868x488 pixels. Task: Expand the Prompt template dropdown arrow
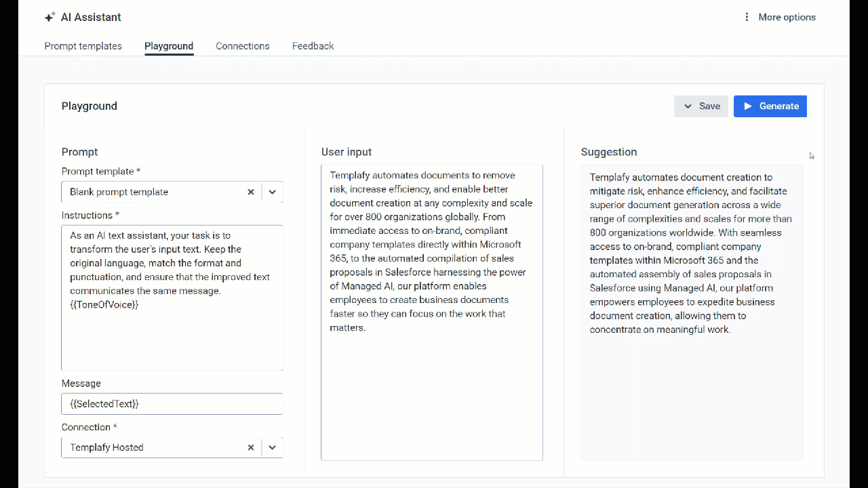pyautogui.click(x=272, y=192)
